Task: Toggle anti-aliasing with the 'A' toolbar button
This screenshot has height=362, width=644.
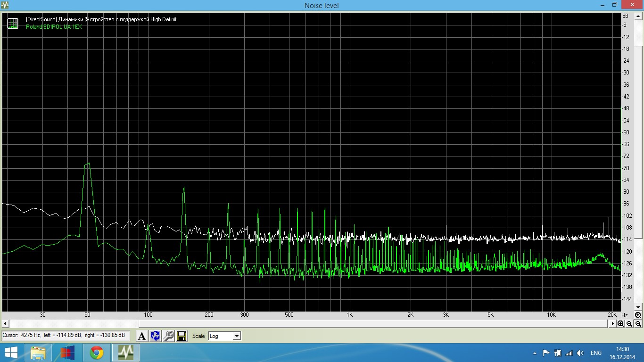Action: coord(142,336)
